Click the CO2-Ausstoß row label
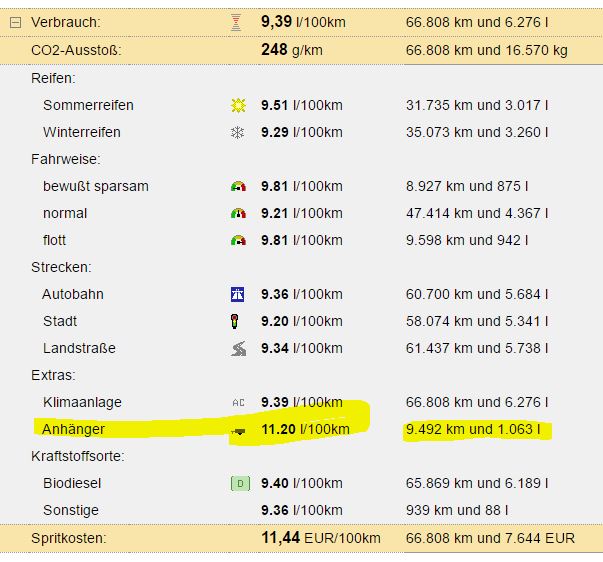This screenshot has width=603, height=562. tap(76, 49)
